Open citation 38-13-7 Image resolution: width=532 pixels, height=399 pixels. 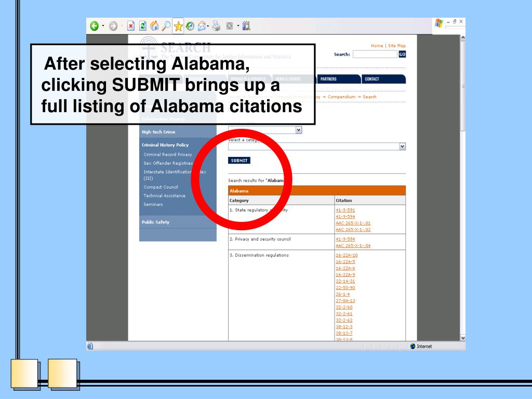344,334
